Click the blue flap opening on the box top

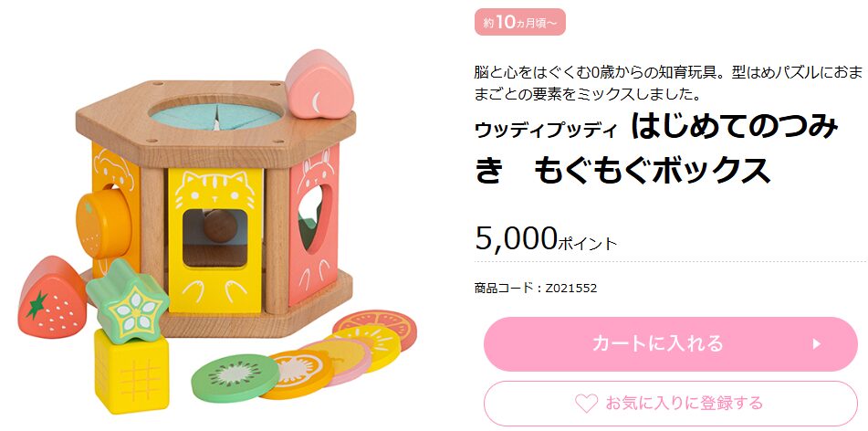[216, 116]
